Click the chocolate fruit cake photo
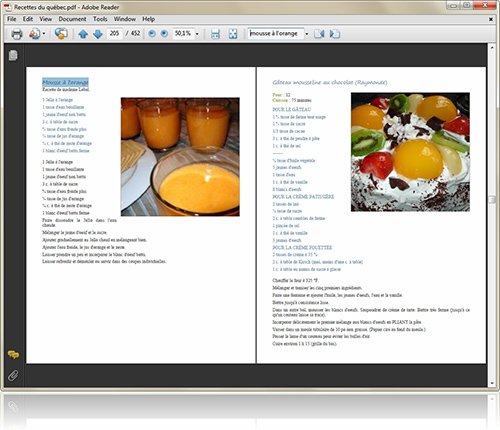500x430 pixels. click(x=410, y=152)
